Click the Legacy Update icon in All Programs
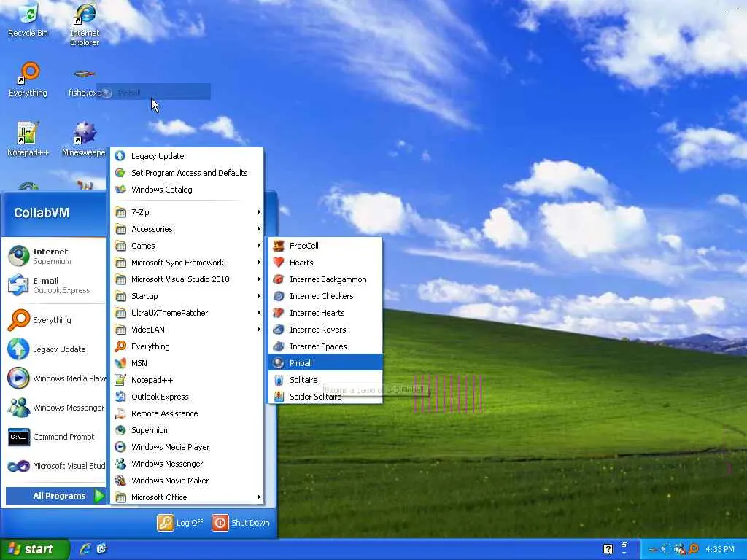The image size is (747, 560). (120, 156)
